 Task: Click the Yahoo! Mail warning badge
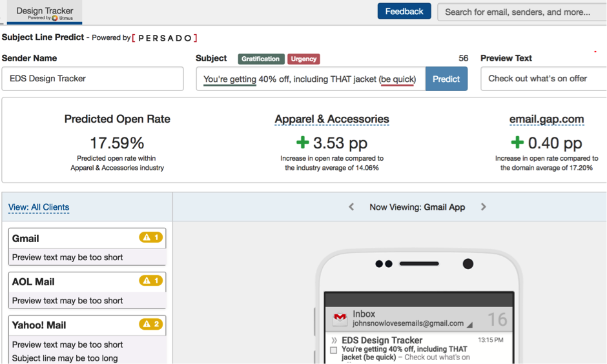coord(151,324)
